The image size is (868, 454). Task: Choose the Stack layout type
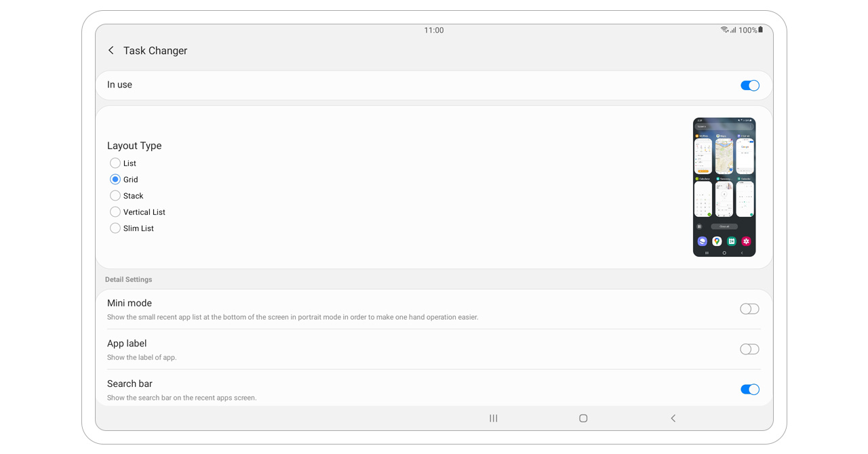(115, 196)
